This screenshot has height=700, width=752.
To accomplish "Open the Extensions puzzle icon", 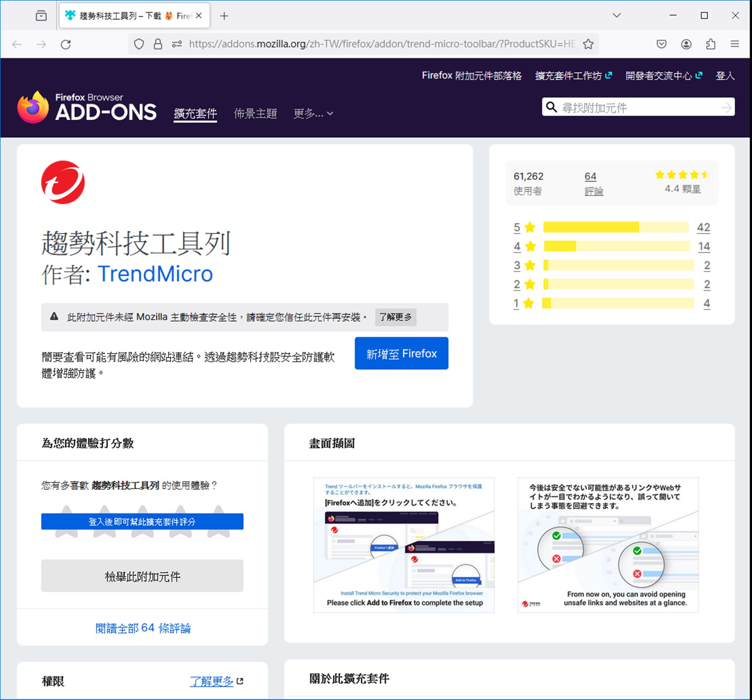I will tap(710, 44).
